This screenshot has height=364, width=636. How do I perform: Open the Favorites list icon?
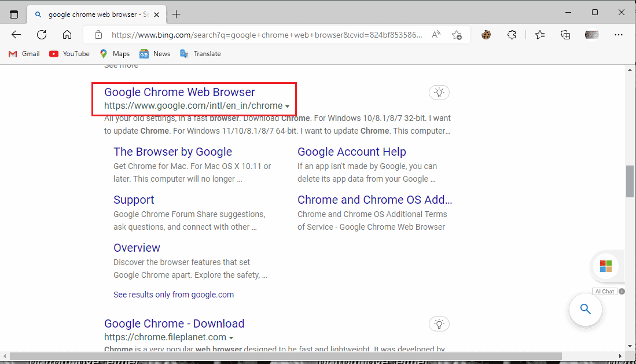pyautogui.click(x=540, y=35)
